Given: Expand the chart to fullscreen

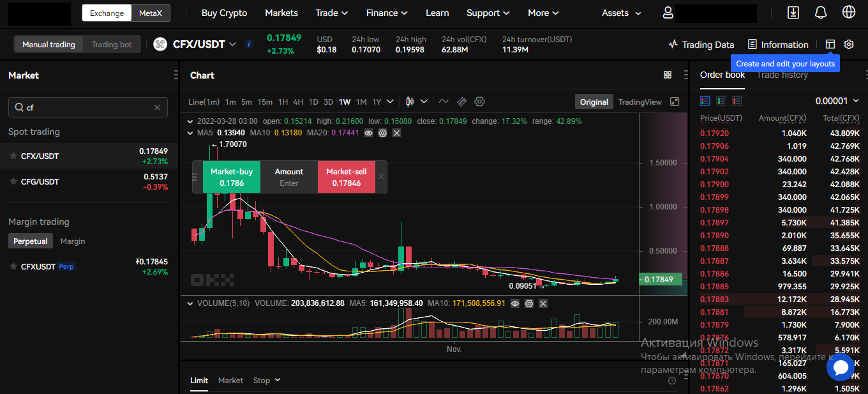Looking at the screenshot, I should (675, 102).
